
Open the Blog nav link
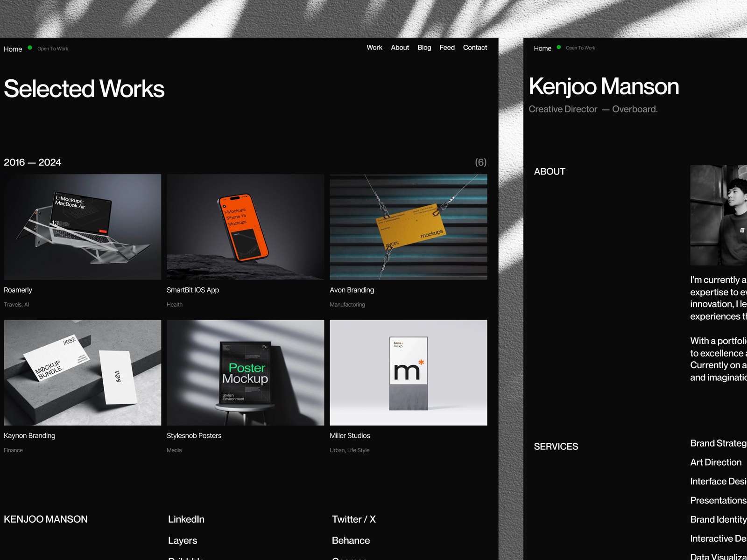tap(424, 48)
